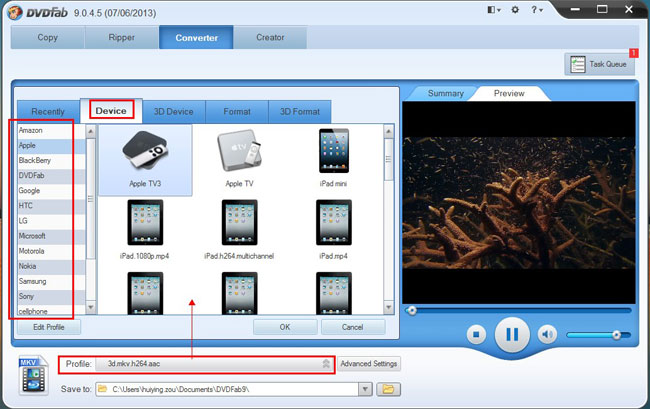Click the red Task Queue count badge
Viewport: 650px width, 409px height.
point(634,53)
